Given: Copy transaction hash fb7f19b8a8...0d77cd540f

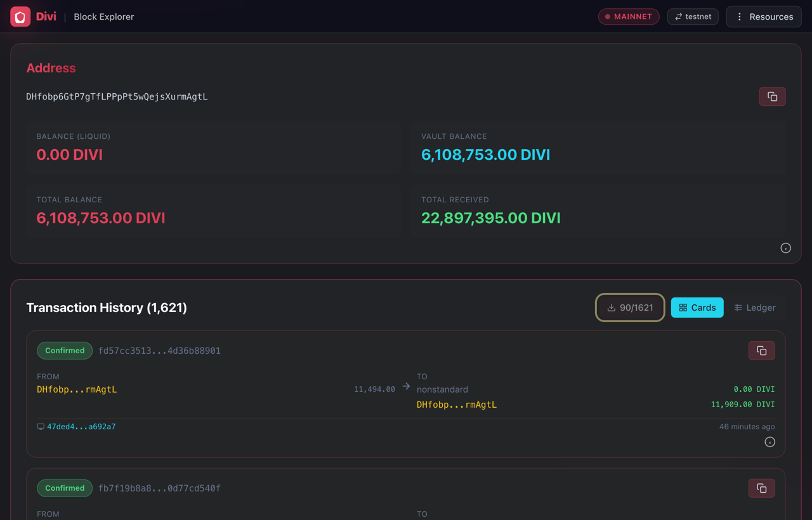Looking at the screenshot, I should (x=761, y=488).
